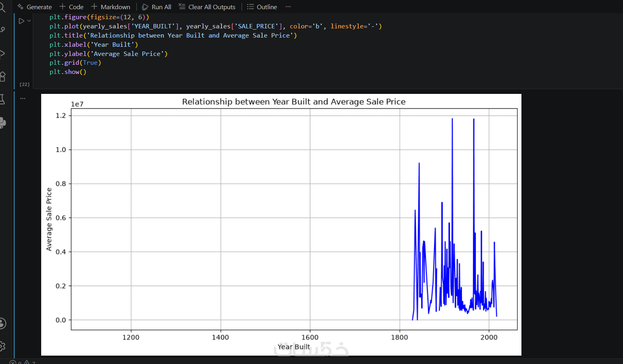Click the plt.plot code line

[216, 26]
